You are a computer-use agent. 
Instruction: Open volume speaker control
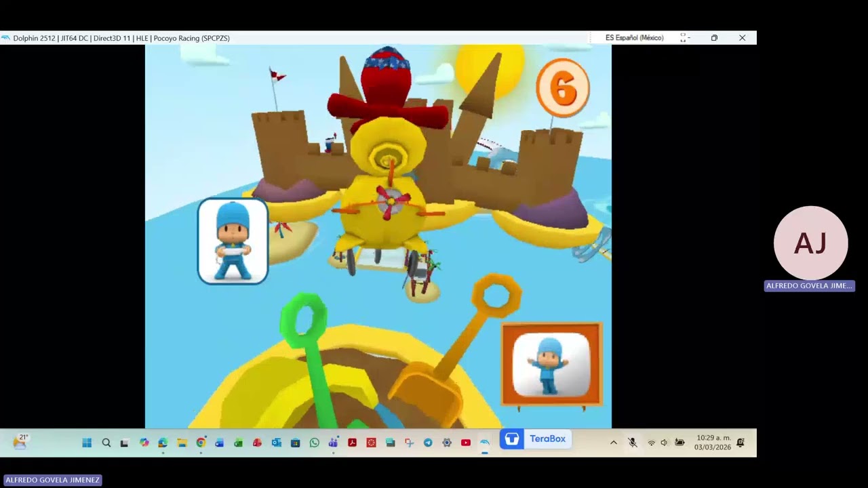coord(664,443)
